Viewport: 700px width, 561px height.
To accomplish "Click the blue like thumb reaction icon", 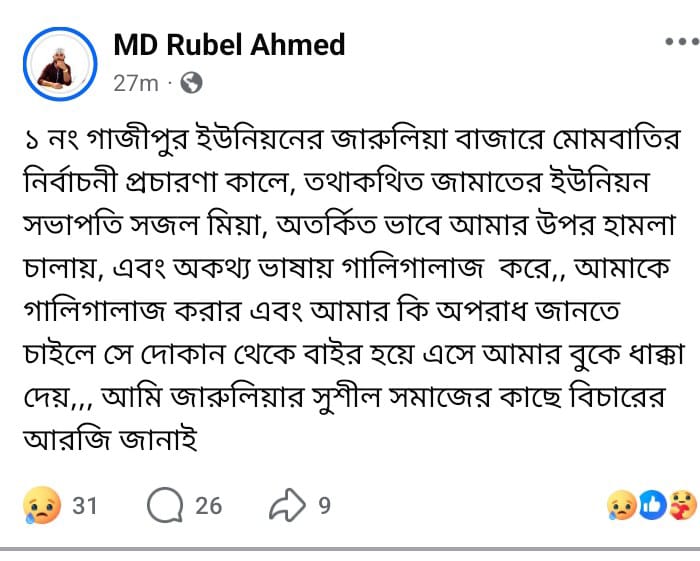I will click(x=651, y=506).
